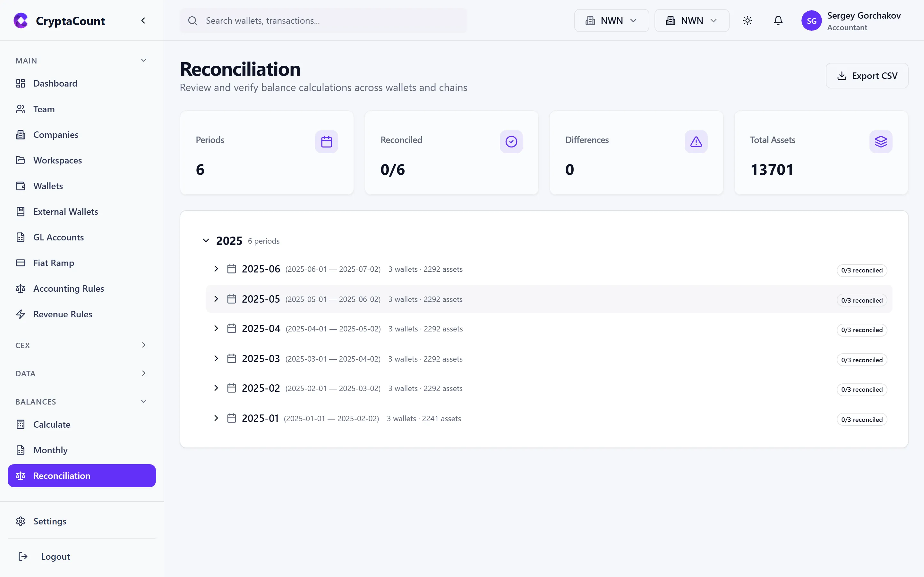
Task: Open the notifications bell
Action: point(778,20)
